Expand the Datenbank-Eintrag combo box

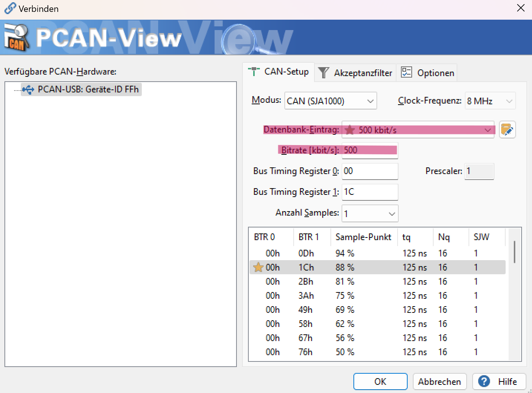[x=418, y=130]
